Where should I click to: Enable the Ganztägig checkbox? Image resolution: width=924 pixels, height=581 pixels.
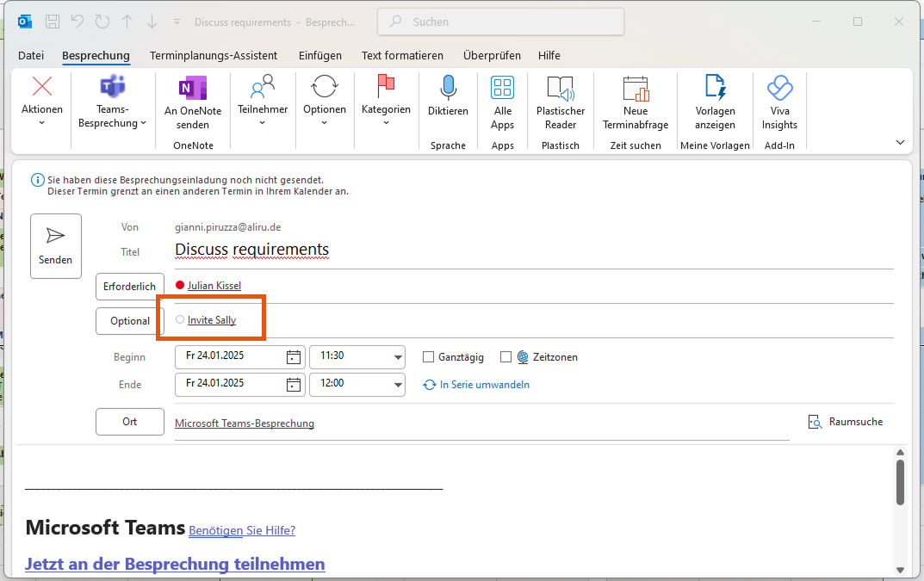pyautogui.click(x=428, y=357)
